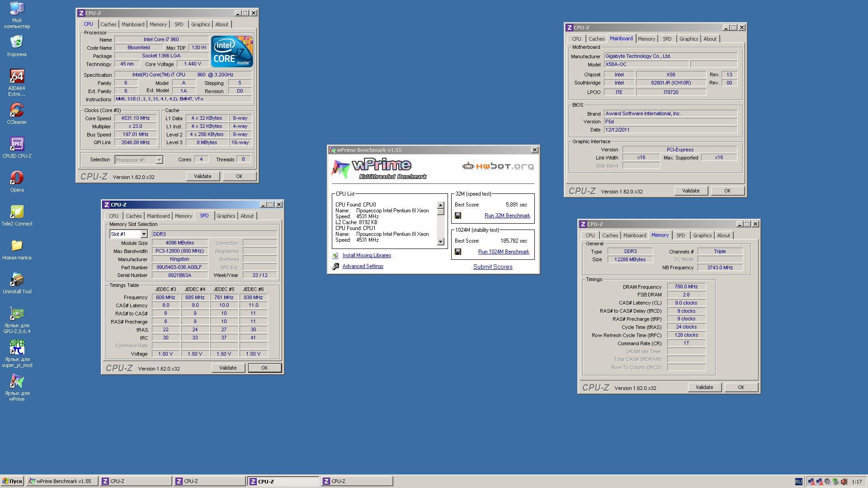
Task: Click the Install Missing Libraries icon
Action: [x=335, y=256]
